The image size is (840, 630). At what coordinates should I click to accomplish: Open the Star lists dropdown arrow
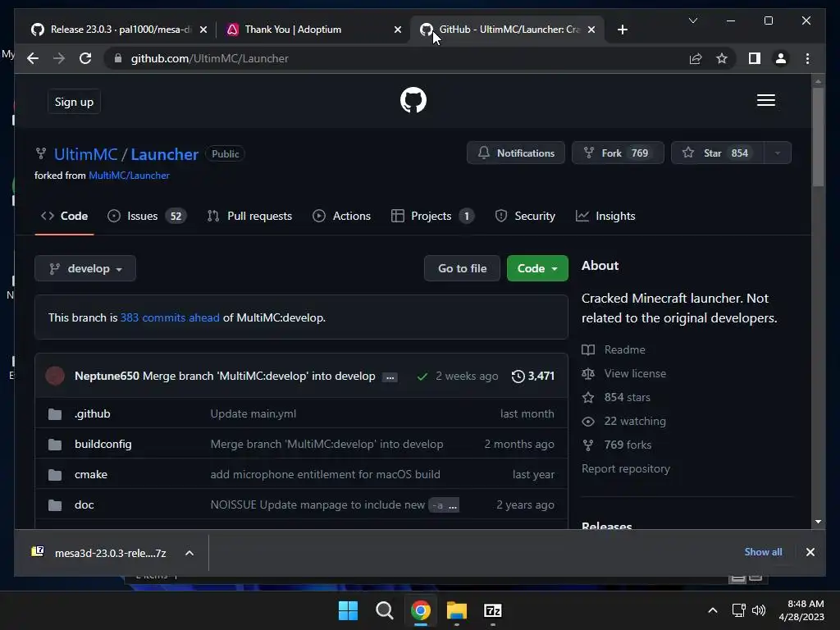click(777, 153)
